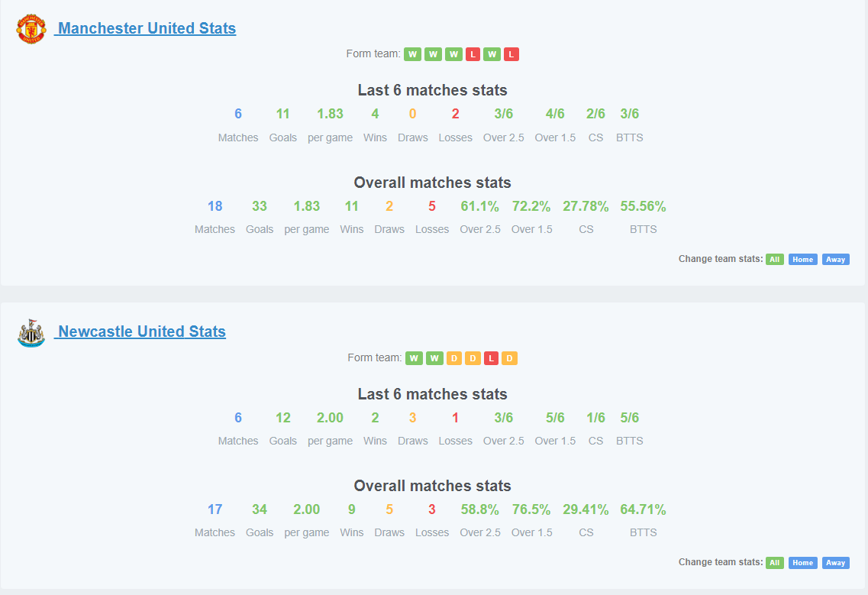Viewport: 868px width, 595px height.
Task: Open the Manchester United Stats link
Action: tap(147, 28)
